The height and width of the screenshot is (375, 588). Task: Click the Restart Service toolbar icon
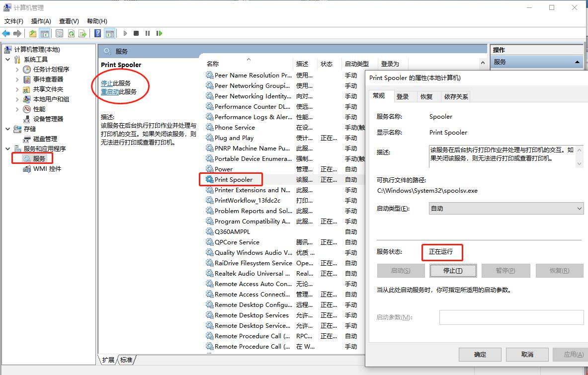click(159, 33)
